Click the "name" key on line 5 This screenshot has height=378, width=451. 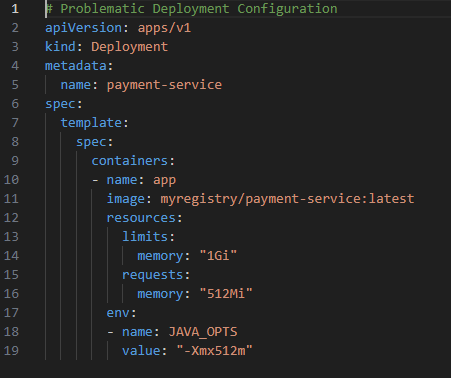76,85
